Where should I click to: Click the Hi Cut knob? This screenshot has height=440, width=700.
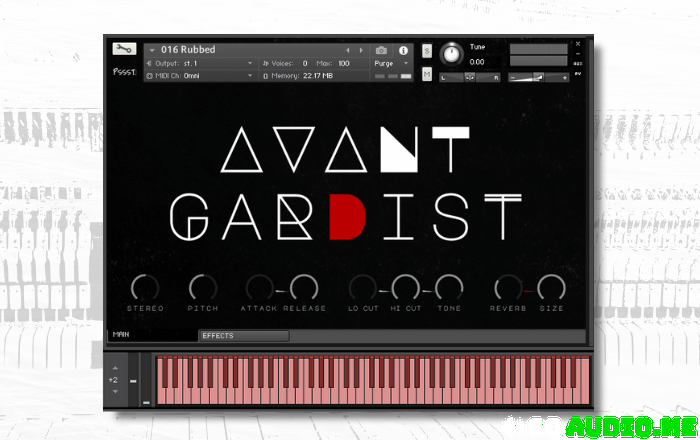[x=405, y=287]
